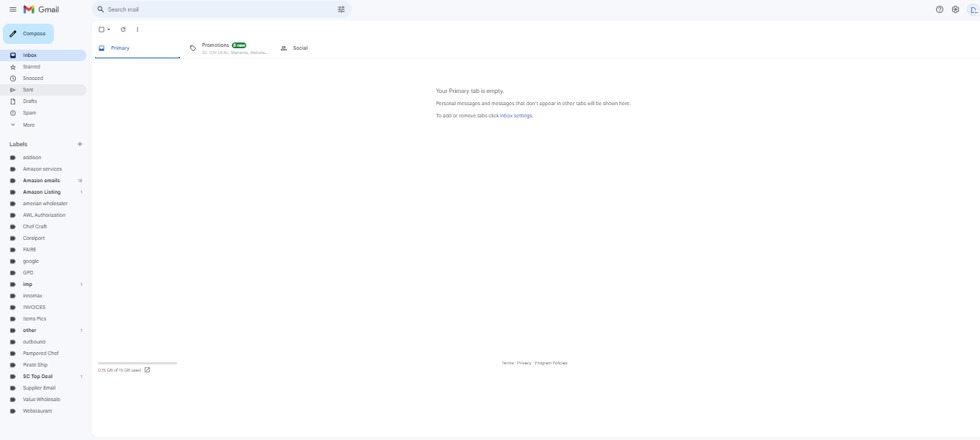Open the Amazon Listing label
The width and height of the screenshot is (980, 440).
[43, 192]
